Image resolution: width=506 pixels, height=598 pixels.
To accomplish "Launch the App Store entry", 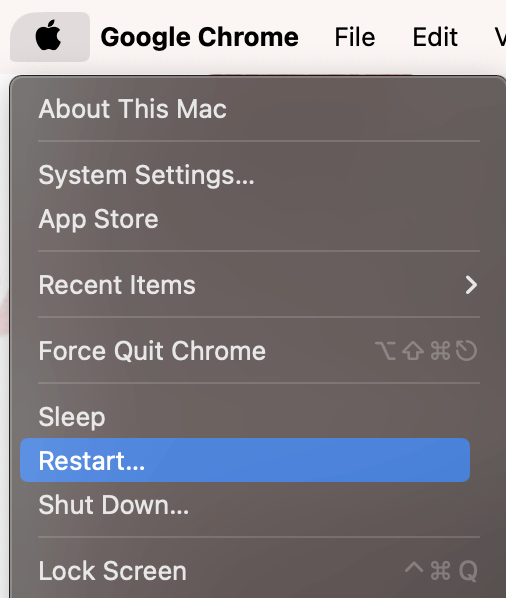I will (x=245, y=219).
